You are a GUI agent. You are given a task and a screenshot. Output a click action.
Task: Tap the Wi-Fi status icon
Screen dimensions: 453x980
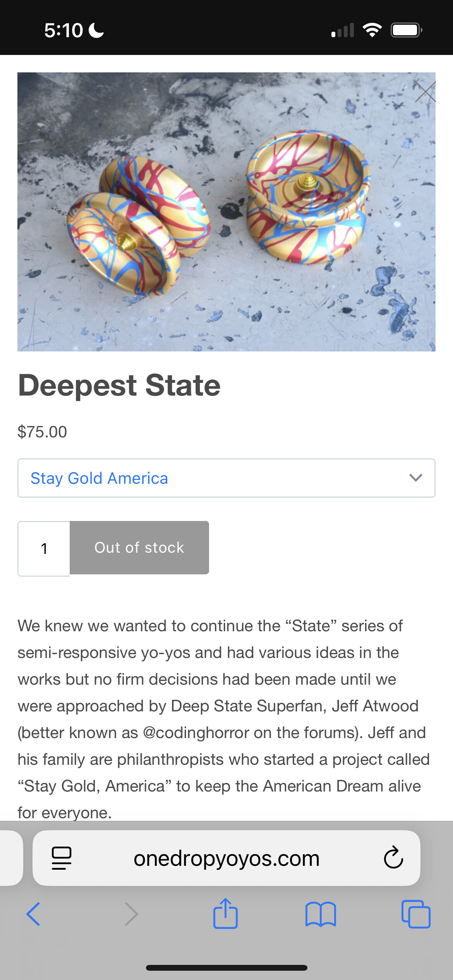click(372, 30)
